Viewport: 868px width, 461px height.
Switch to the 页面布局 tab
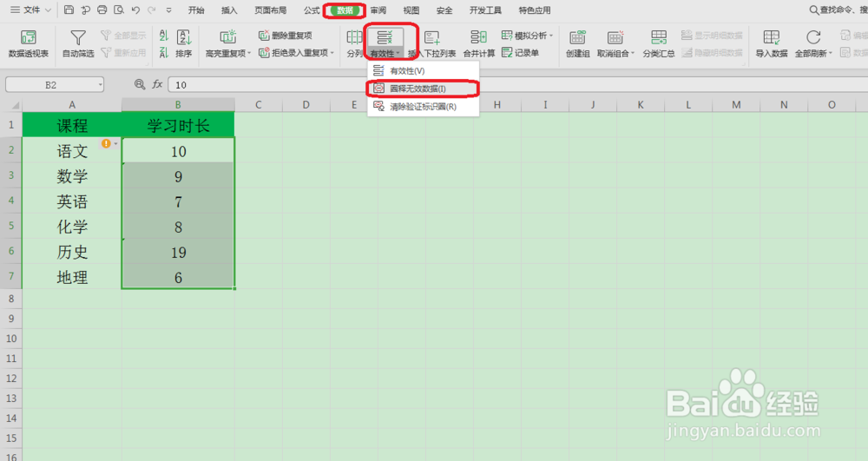(271, 10)
